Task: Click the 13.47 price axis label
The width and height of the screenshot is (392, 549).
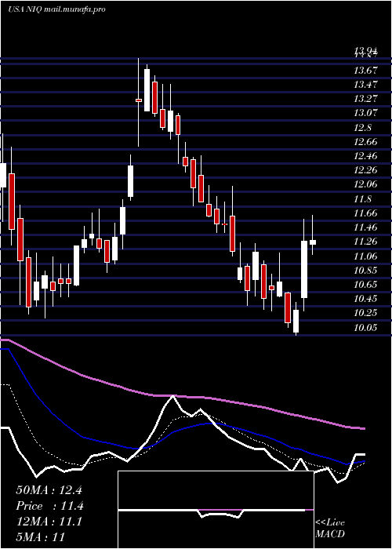Action: 366,85
